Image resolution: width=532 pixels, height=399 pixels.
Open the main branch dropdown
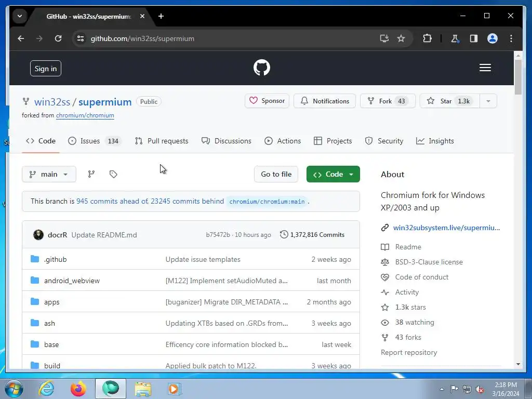49,174
